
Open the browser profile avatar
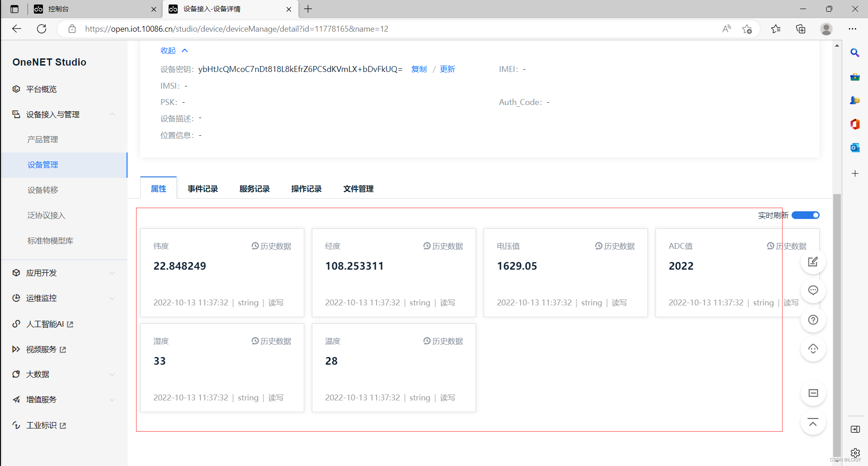point(826,29)
